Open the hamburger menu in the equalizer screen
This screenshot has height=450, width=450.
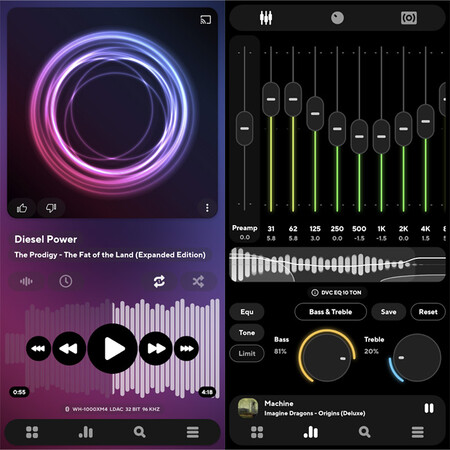pyautogui.click(x=418, y=432)
